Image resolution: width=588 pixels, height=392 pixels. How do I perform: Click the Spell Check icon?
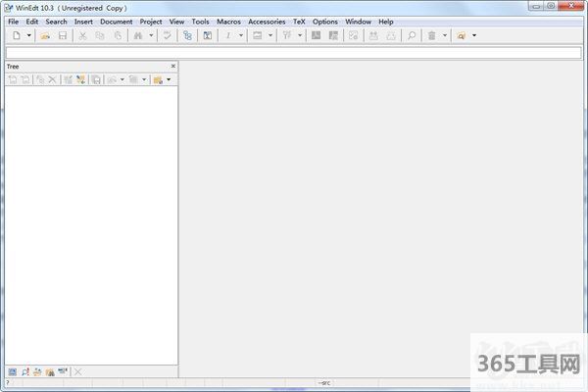(167, 35)
